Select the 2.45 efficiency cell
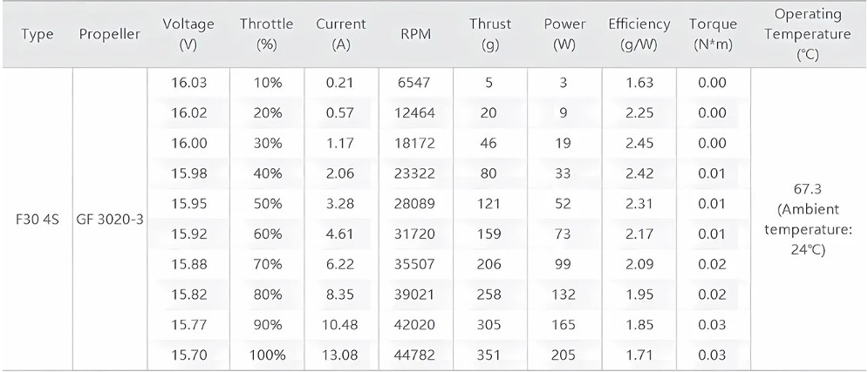This screenshot has width=868, height=372. tap(639, 143)
